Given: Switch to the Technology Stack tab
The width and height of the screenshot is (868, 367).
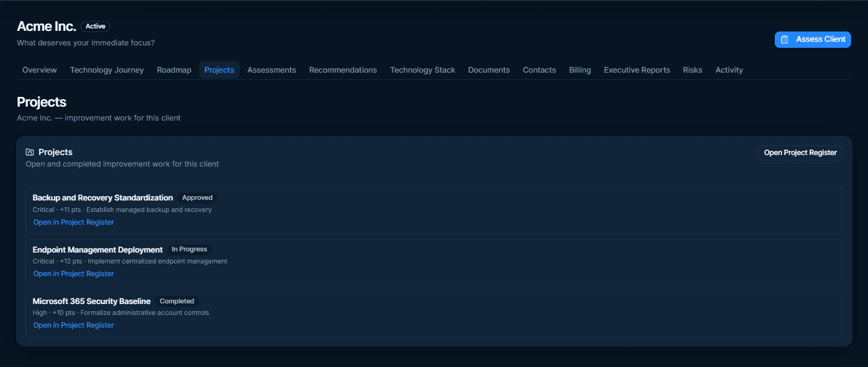Looking at the screenshot, I should click(x=422, y=70).
